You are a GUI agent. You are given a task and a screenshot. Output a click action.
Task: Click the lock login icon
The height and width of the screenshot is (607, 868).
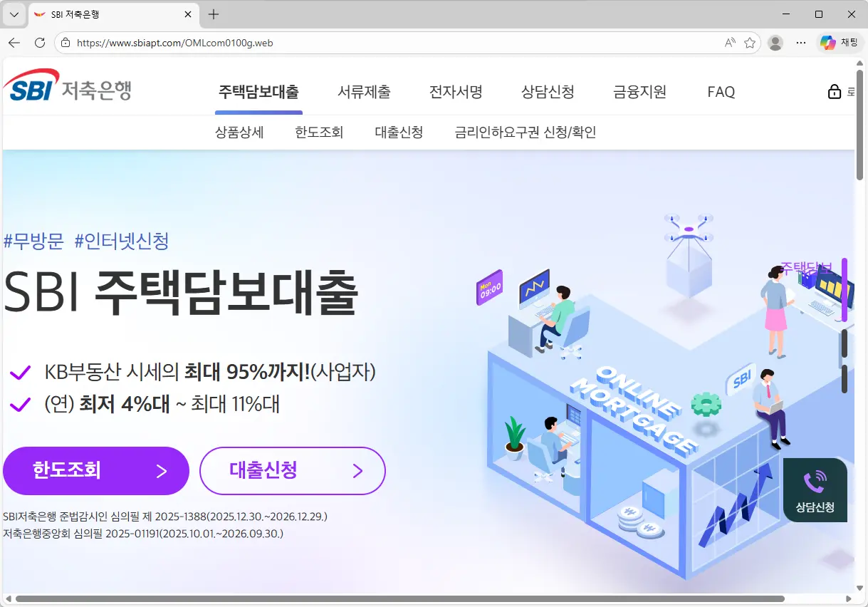pyautogui.click(x=834, y=92)
